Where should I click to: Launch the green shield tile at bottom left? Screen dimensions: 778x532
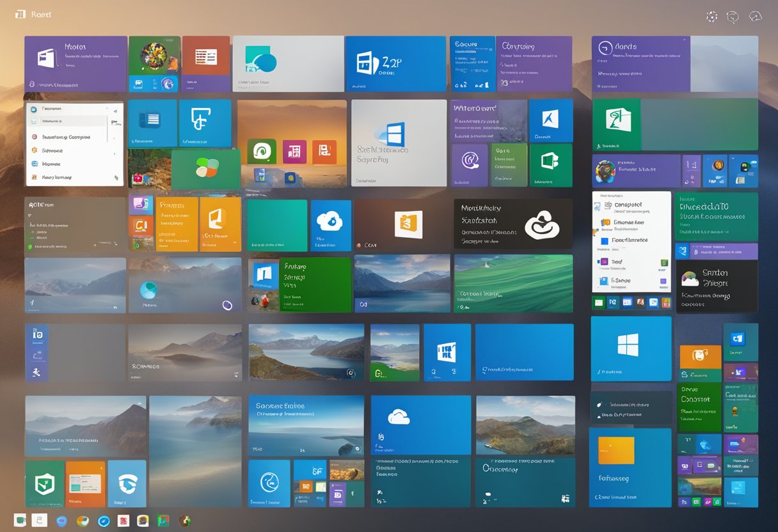point(44,484)
